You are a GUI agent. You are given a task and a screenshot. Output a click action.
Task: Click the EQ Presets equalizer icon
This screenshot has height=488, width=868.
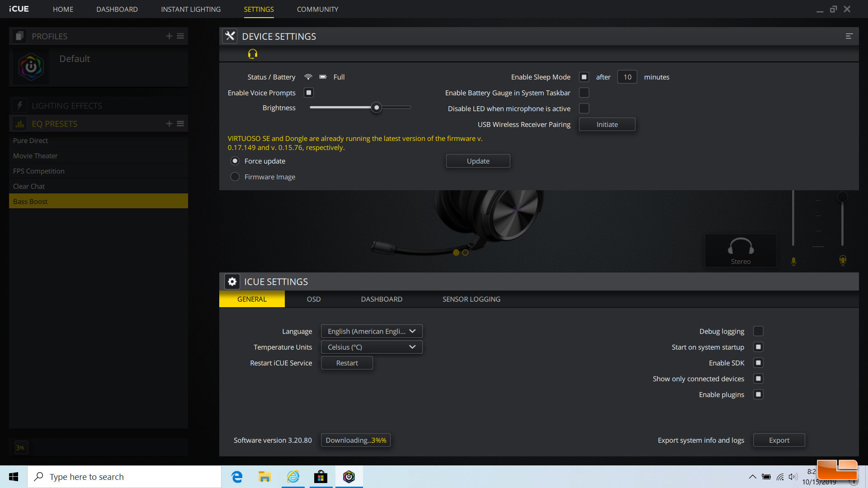pyautogui.click(x=19, y=124)
